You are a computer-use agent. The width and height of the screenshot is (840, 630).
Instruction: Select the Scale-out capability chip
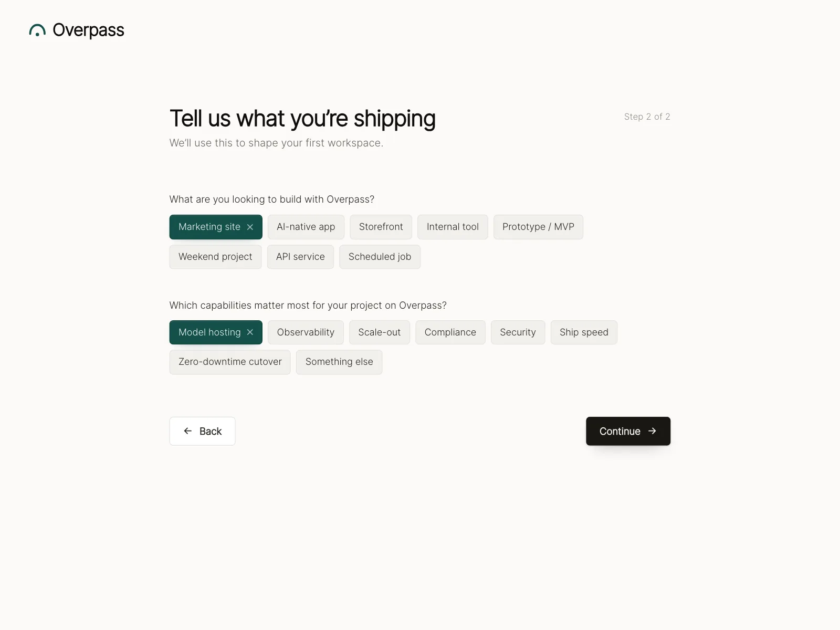coord(380,332)
